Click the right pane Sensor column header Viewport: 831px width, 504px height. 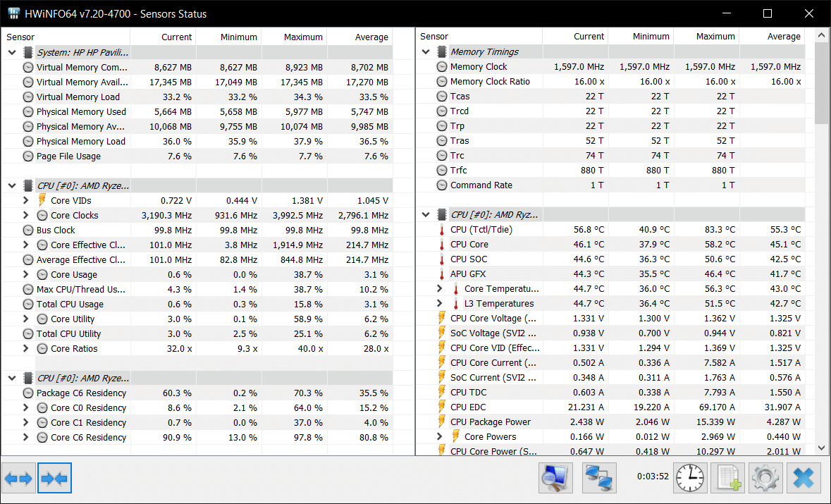(x=479, y=36)
